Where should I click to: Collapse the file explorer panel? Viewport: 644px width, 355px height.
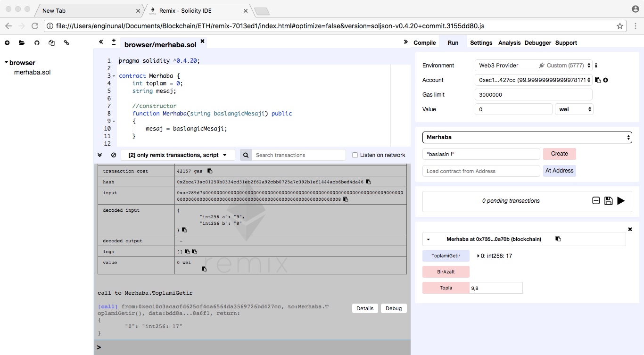click(101, 42)
